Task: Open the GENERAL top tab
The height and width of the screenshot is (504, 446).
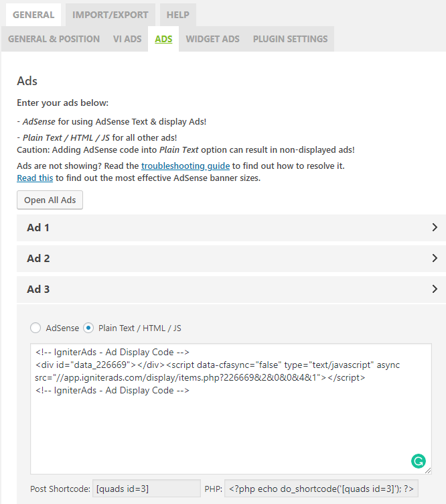Action: click(x=33, y=15)
